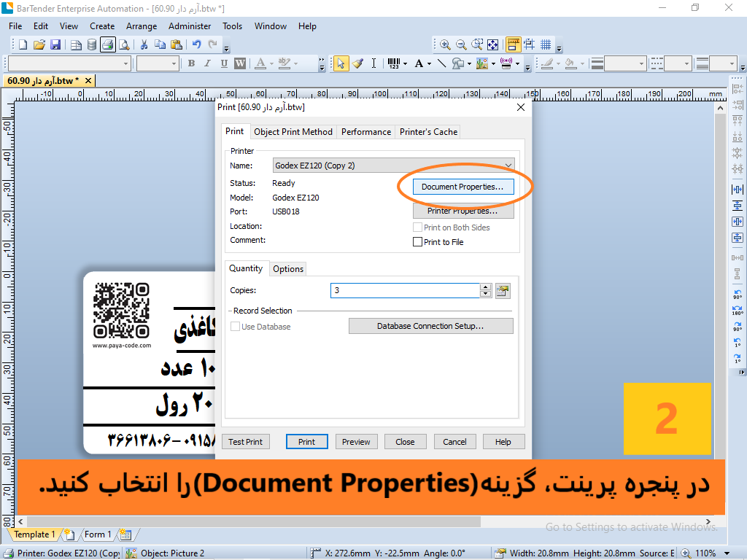Image resolution: width=747 pixels, height=560 pixels.
Task: Switch to the Object Print Method tab
Action: (293, 132)
